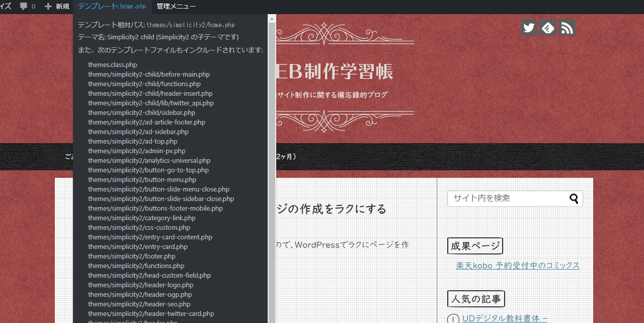Click inside the サイト内を検索 field

507,199
